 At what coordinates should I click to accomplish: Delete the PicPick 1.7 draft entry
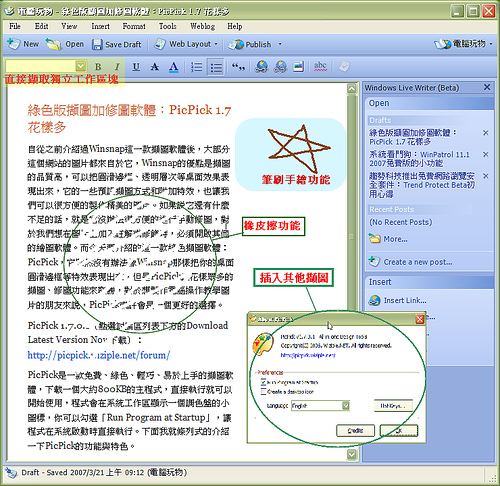pos(486,133)
